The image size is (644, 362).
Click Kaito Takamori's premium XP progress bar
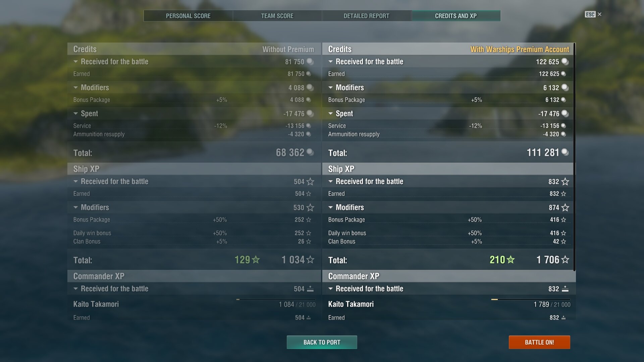pyautogui.click(x=531, y=299)
